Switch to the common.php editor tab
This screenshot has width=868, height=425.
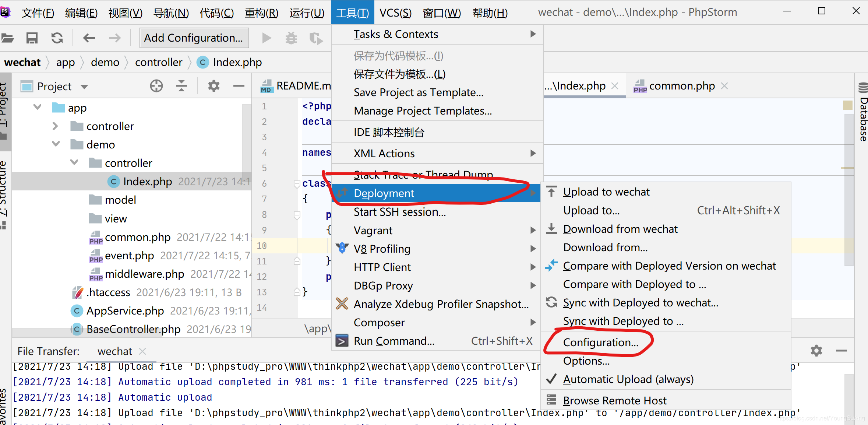pyautogui.click(x=682, y=85)
